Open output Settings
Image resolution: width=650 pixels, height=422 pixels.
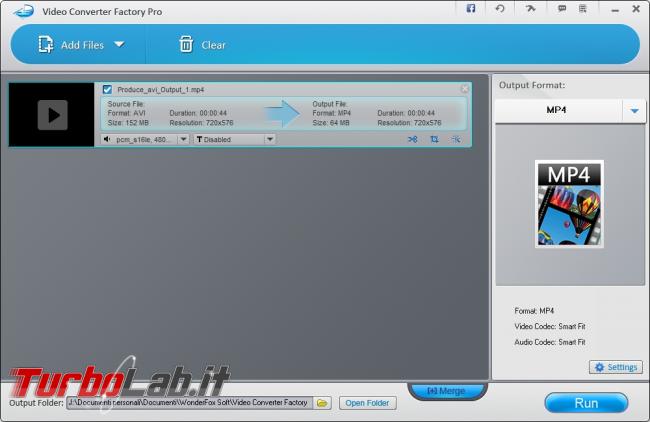616,367
